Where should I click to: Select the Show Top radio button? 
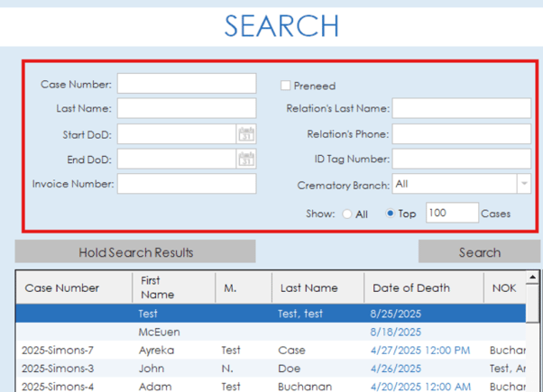(x=390, y=214)
